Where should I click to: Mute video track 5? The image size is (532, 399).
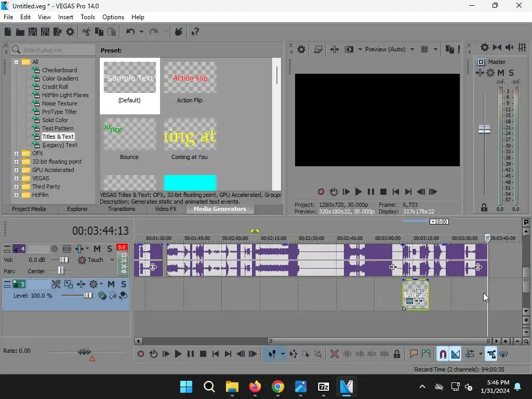point(111,284)
